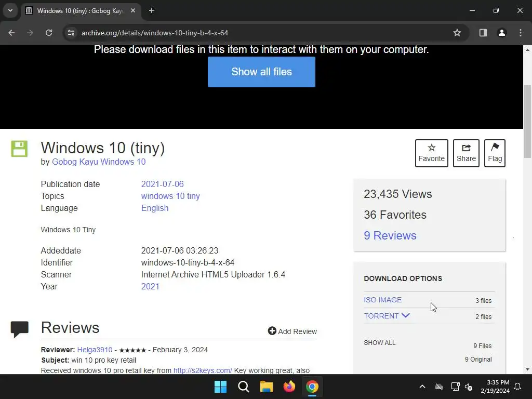Open the s2keys.com link in review
Viewport: 532px width, 399px height.
[203, 370]
